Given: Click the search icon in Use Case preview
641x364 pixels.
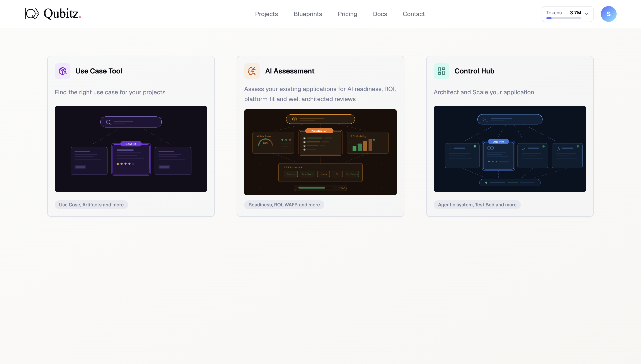Looking at the screenshot, I should click(109, 122).
